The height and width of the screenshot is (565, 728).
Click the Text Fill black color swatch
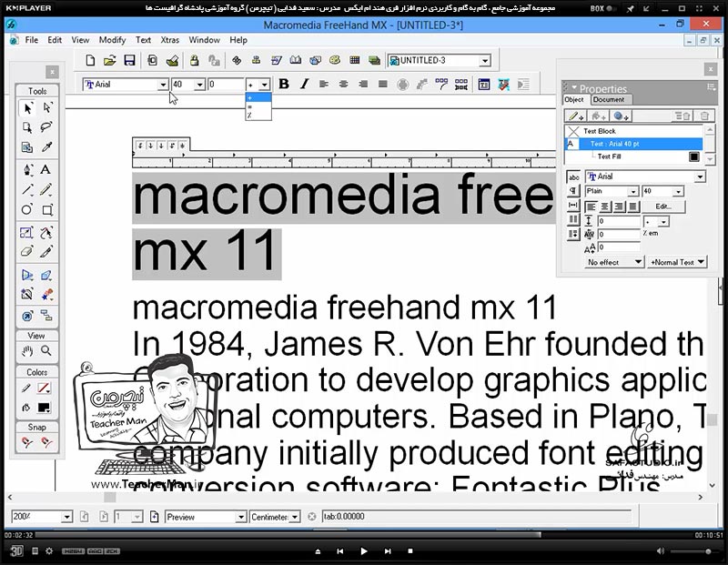click(x=694, y=156)
